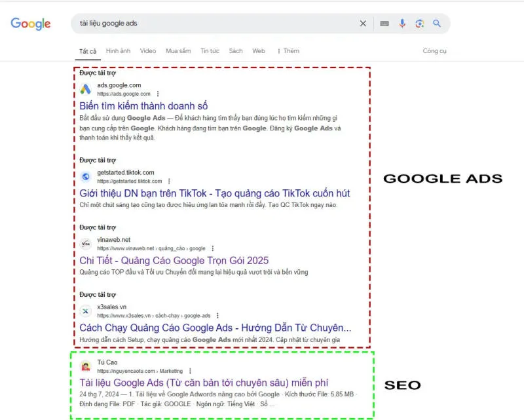Image resolution: width=524 pixels, height=420 pixels.
Task: Click the Google logo
Action: (x=30, y=24)
